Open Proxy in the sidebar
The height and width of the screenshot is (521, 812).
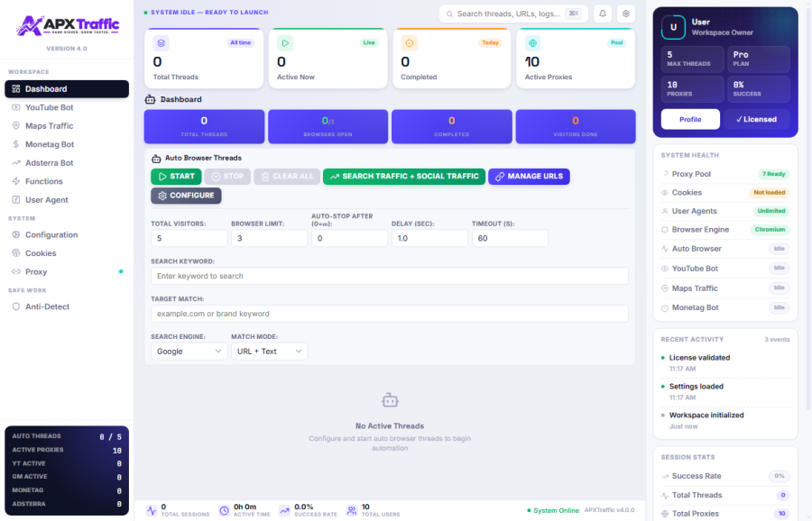pyautogui.click(x=67, y=272)
